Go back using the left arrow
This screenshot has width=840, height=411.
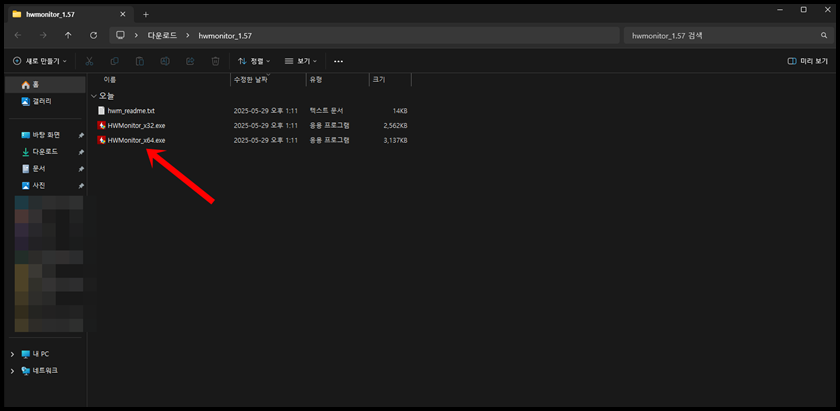pyautogui.click(x=18, y=35)
